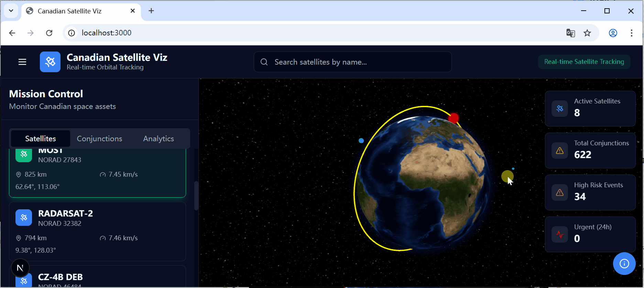
Task: Open the tab search dropdown arrow
Action: tap(11, 11)
